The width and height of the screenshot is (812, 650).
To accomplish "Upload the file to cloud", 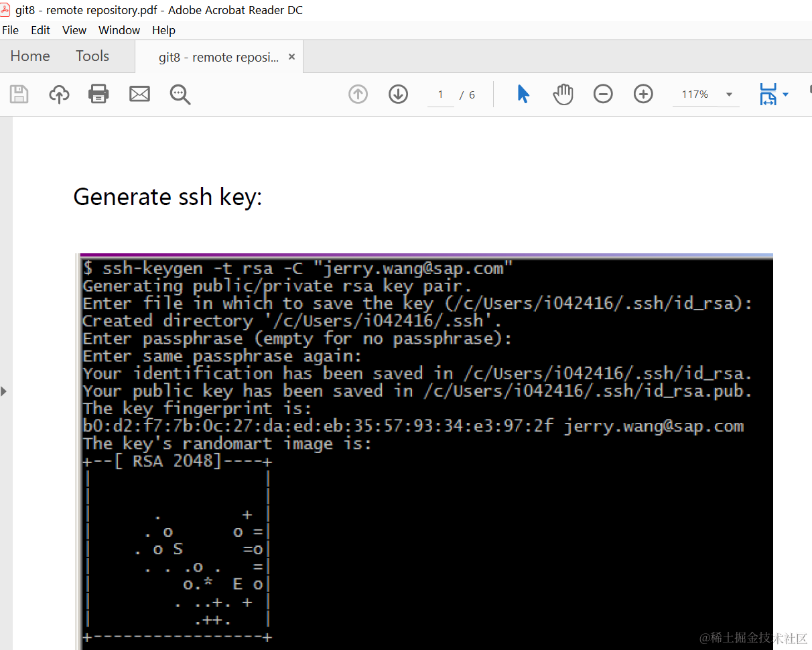I will click(59, 94).
